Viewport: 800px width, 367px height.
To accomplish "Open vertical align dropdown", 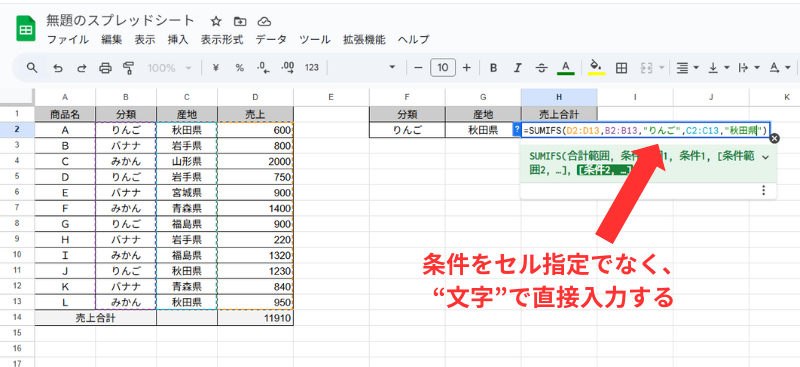I will 719,67.
